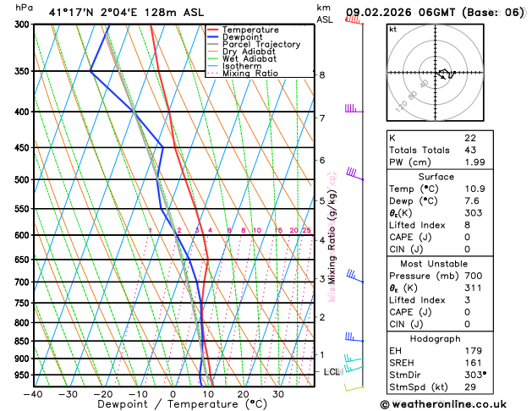Click the Mixing Ratio (g/kg) vertical axis title
The width and height of the screenshot is (532, 411).
coord(332,237)
